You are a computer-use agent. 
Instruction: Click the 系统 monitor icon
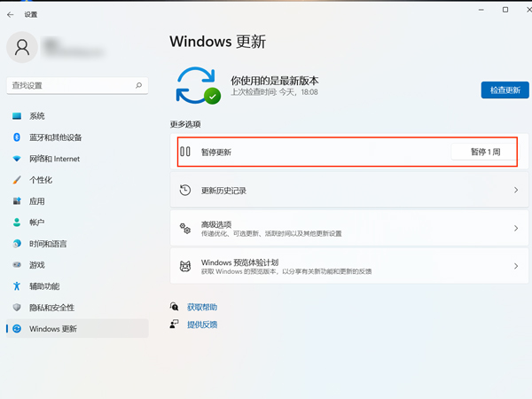(x=17, y=116)
